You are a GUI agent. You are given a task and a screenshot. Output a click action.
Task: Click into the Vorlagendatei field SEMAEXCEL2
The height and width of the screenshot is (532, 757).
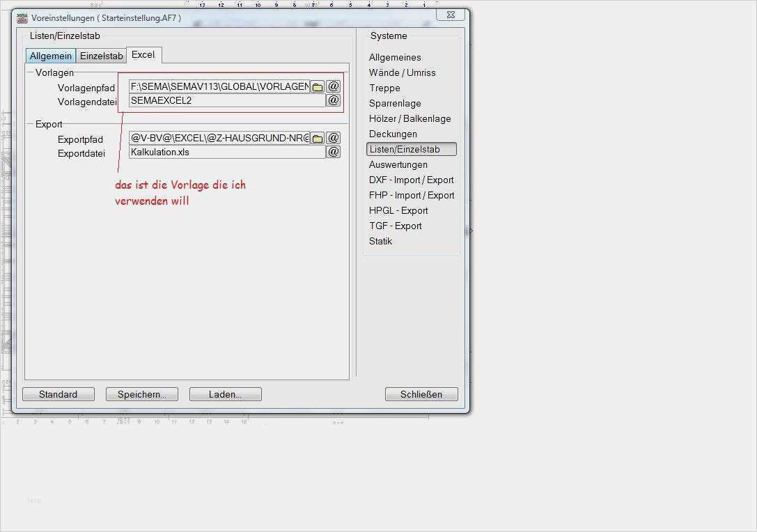coord(226,100)
